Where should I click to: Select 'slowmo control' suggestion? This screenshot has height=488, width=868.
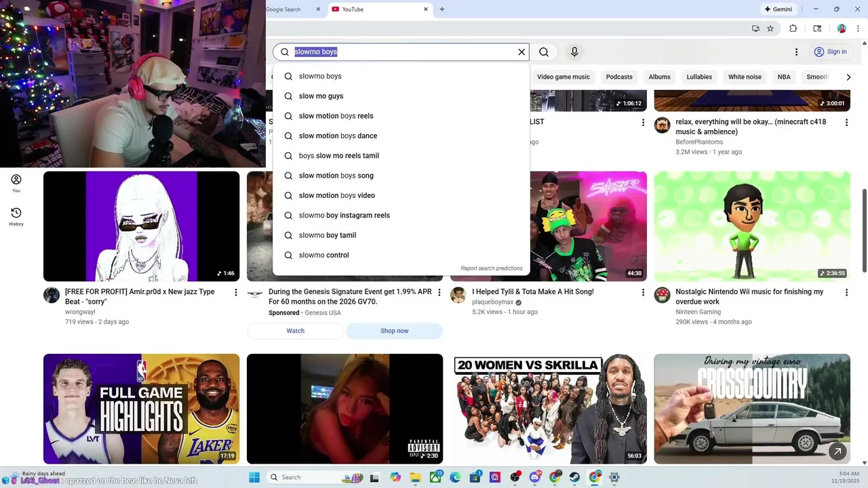[x=401, y=255]
